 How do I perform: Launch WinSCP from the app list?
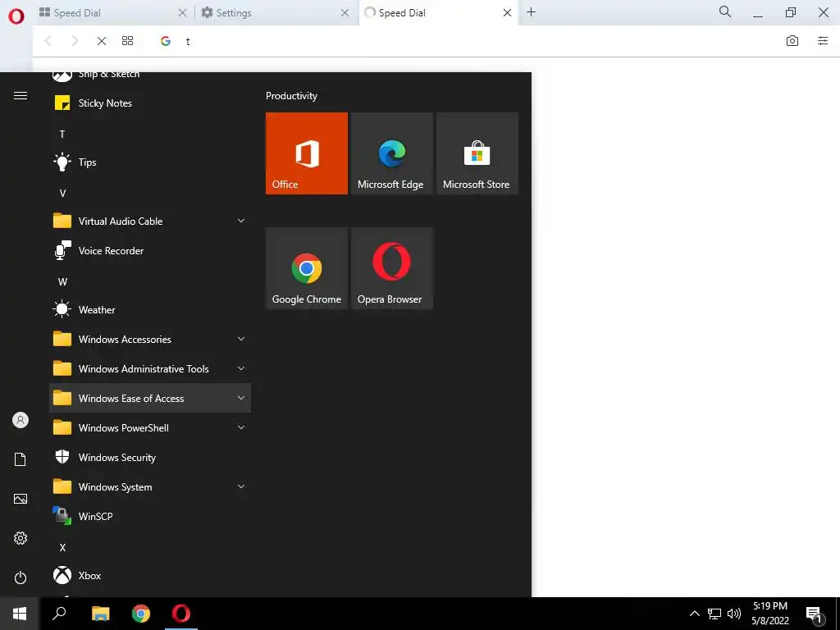[x=150, y=517]
